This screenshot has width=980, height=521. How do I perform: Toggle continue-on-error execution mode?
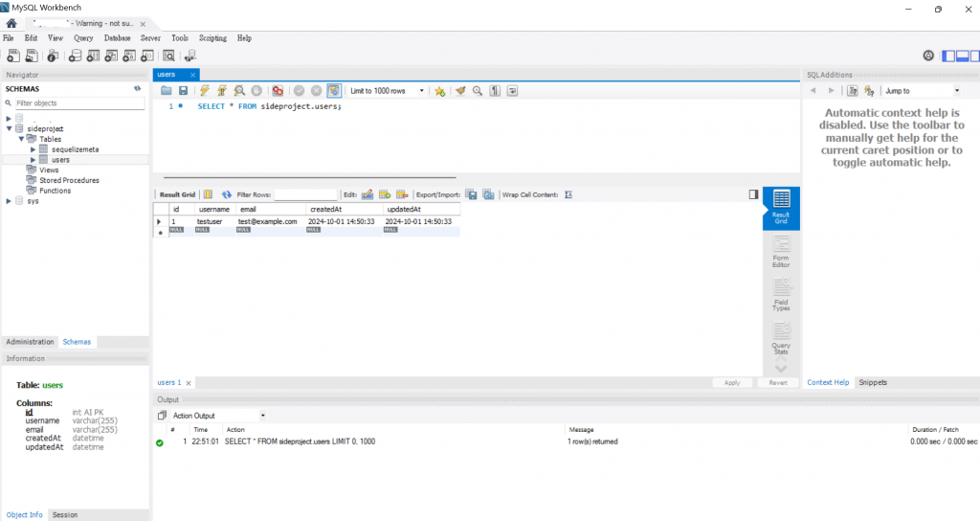278,91
